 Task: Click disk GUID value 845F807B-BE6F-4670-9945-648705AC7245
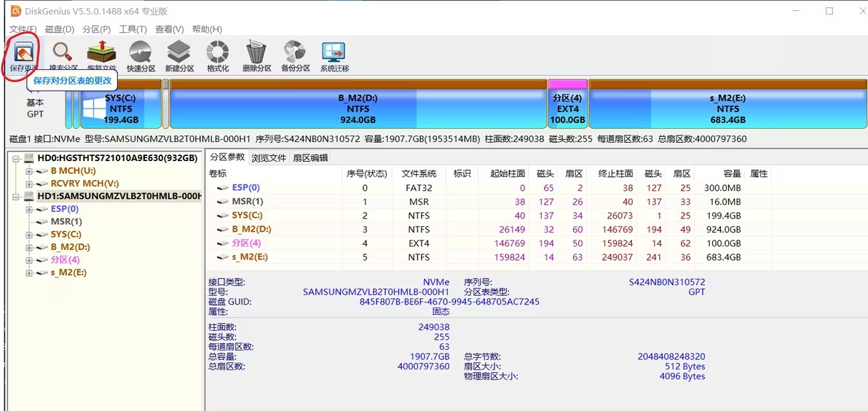click(x=449, y=302)
